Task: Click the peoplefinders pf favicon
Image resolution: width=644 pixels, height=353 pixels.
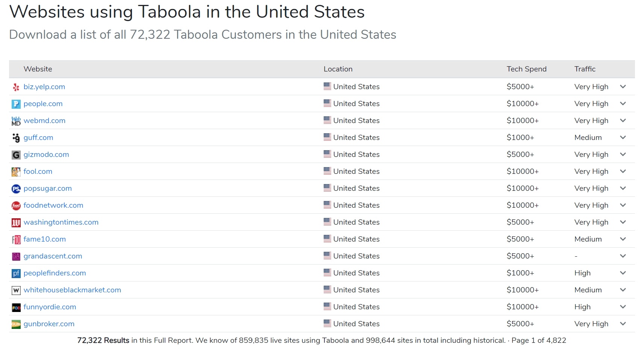Action: (16, 273)
